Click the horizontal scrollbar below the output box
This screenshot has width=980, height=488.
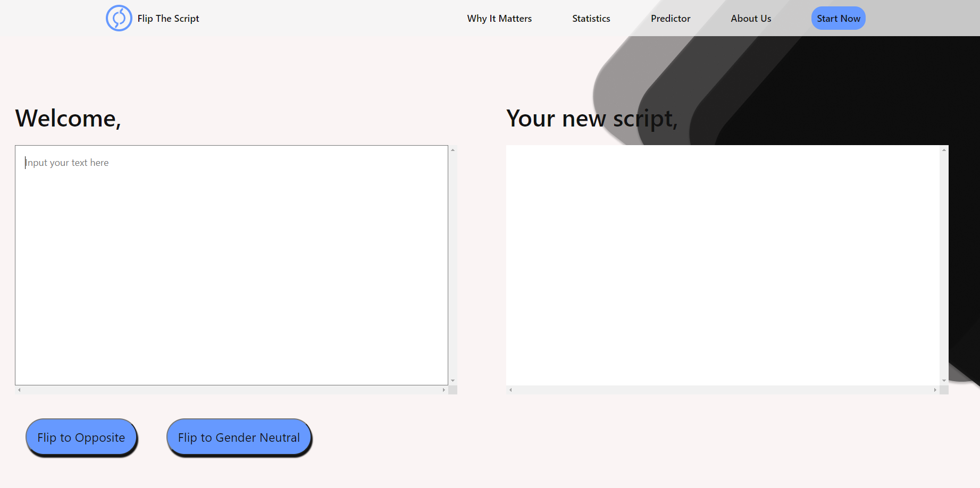(723, 390)
